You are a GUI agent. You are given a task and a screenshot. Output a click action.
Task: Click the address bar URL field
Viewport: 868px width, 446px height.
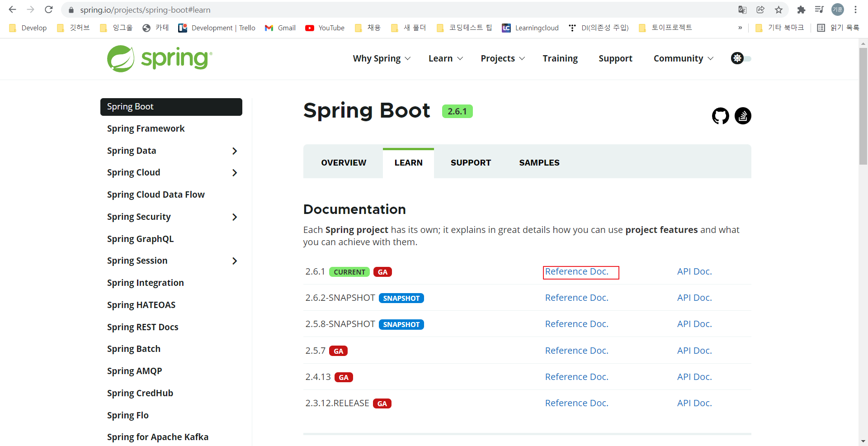(398, 10)
